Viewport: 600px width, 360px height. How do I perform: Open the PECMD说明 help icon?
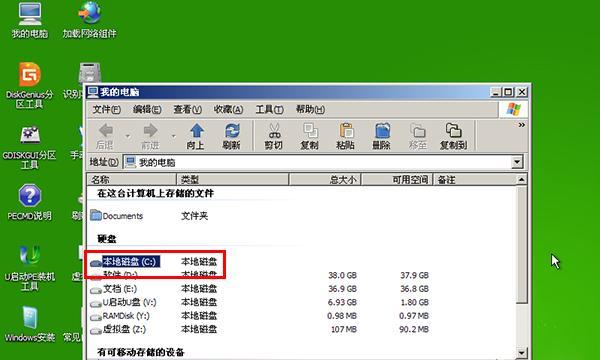click(x=29, y=202)
